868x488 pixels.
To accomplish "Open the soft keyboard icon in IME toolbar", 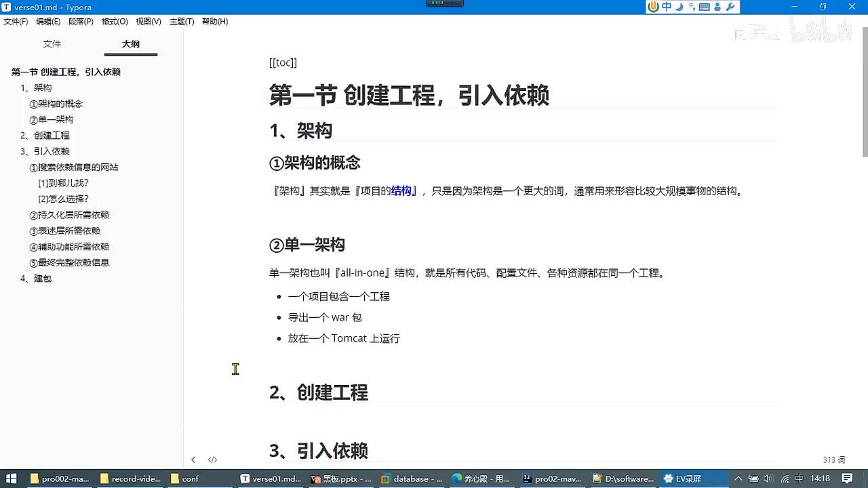I will coord(705,7).
